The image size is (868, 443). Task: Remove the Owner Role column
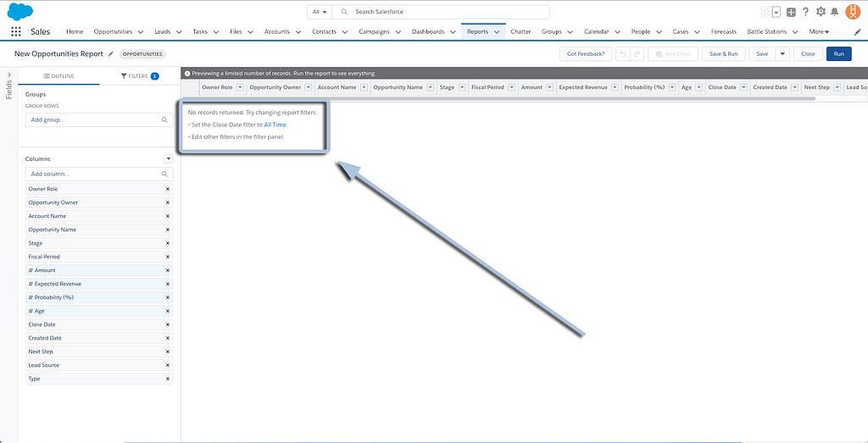click(167, 189)
